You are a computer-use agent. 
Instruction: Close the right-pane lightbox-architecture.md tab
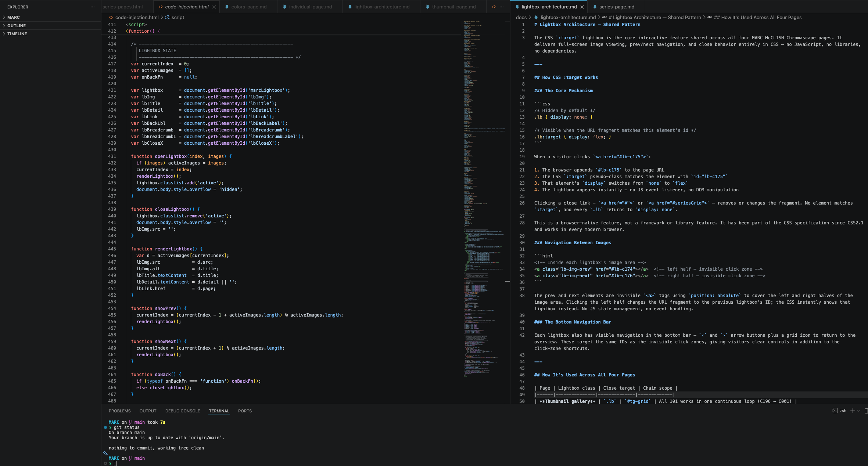(x=582, y=7)
